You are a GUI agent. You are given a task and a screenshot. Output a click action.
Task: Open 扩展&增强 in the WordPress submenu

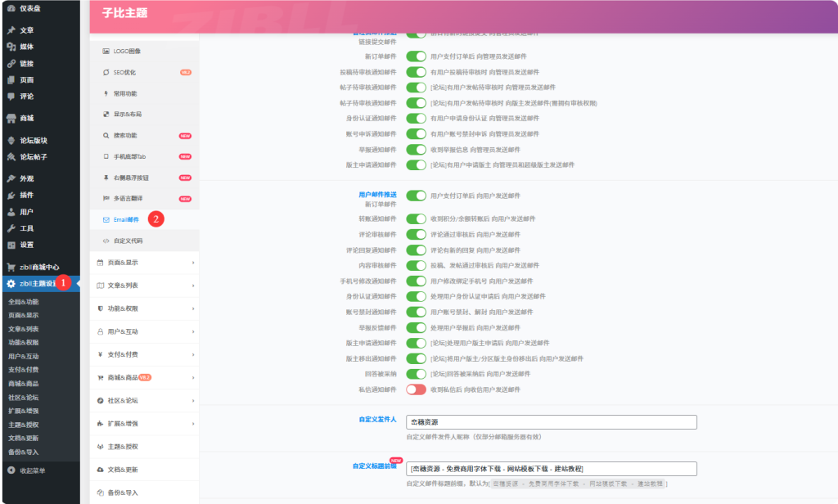tap(24, 411)
